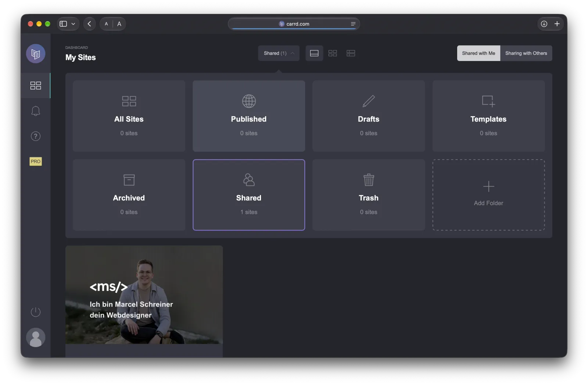
Task: Open the Drafts folder
Action: [369, 116]
